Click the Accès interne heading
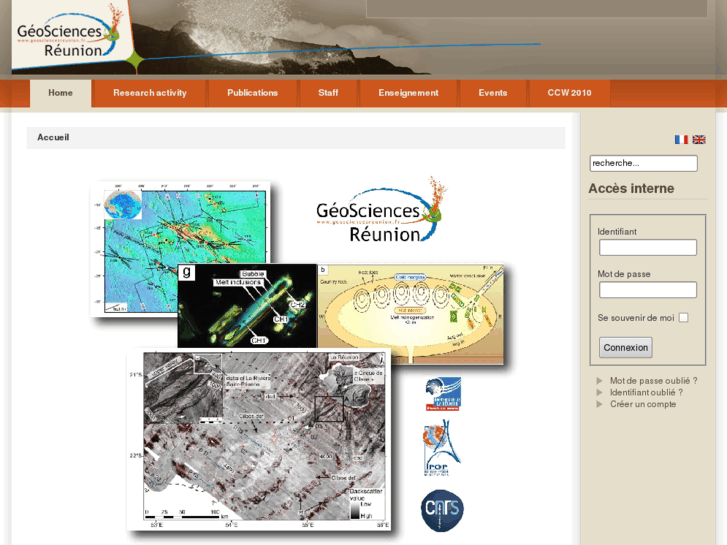This screenshot has width=727, height=545. pos(631,188)
